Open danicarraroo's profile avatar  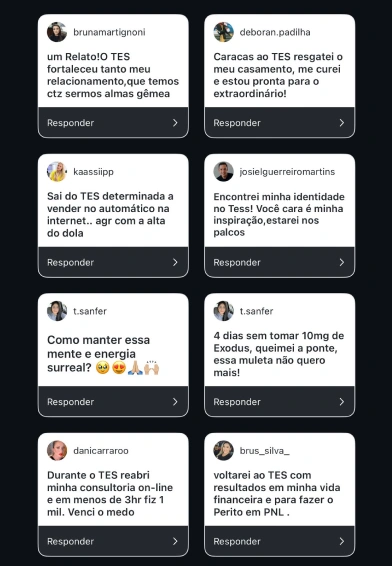tap(57, 450)
